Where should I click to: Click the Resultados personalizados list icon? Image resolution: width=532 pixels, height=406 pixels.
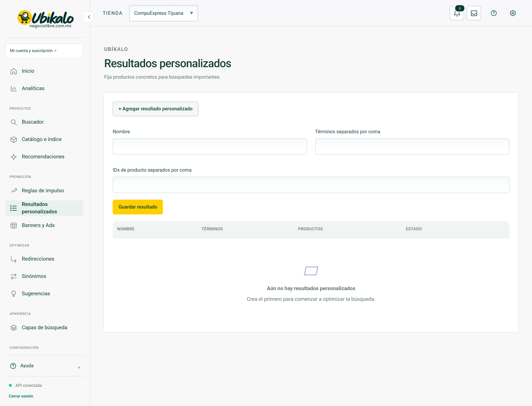click(x=13, y=208)
